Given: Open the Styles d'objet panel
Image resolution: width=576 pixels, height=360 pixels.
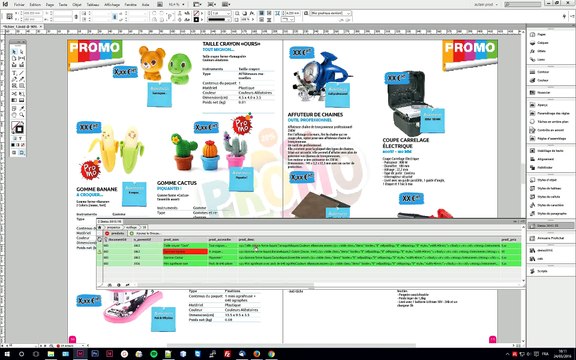Looking at the screenshot, I should tap(547, 180).
